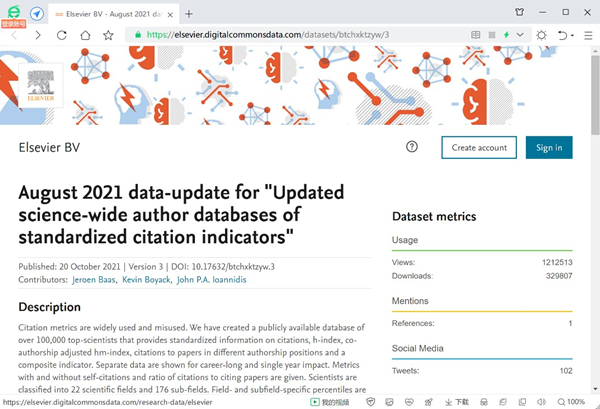The image size is (600, 409).
Task: Click the Create account button
Action: [x=479, y=147]
